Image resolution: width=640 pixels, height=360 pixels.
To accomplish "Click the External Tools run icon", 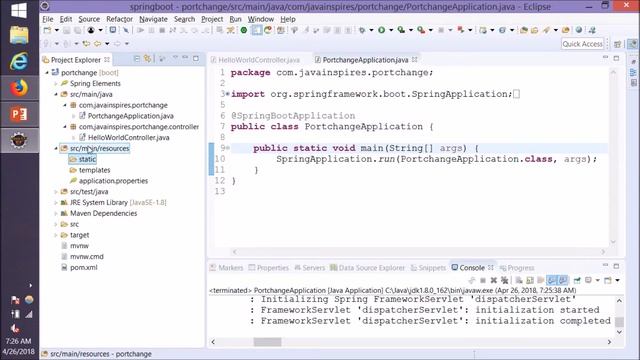I will click(x=421, y=30).
